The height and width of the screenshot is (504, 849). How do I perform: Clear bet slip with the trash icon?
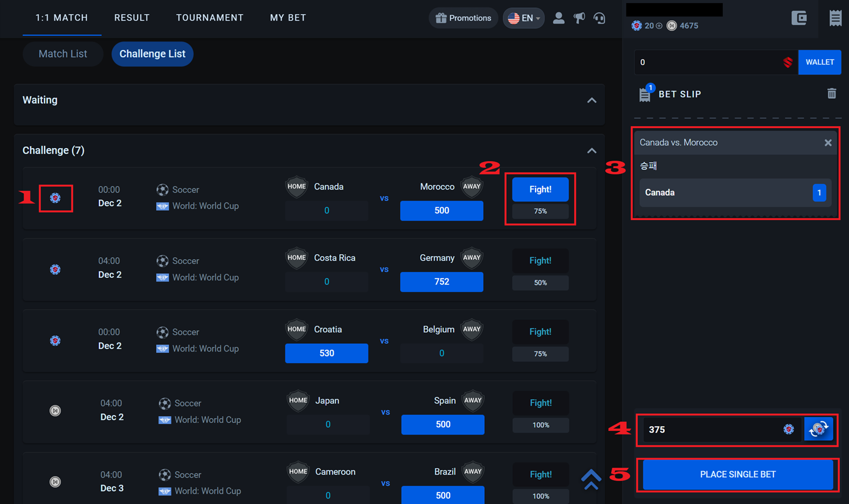831,94
